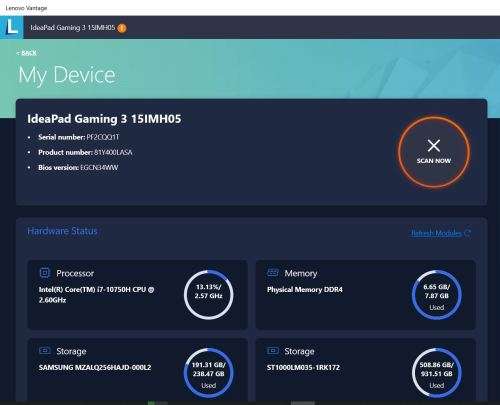Image resolution: width=500 pixels, height=405 pixels.
Task: Click the Memory module icon
Action: click(x=273, y=273)
